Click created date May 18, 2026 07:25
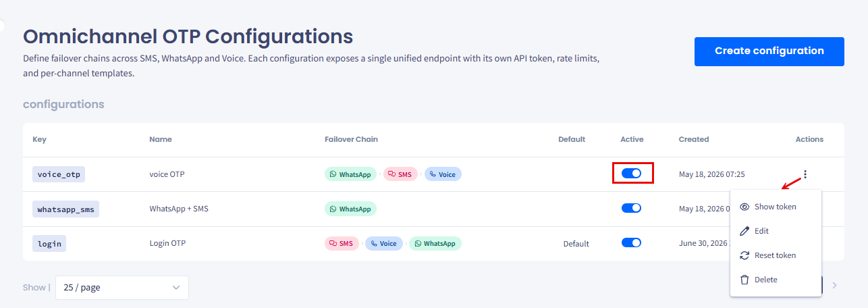The image size is (868, 308). (712, 174)
